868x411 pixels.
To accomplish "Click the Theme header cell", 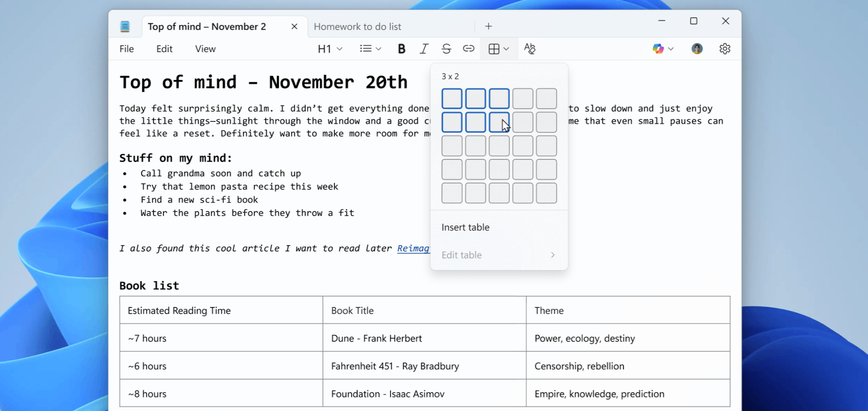I will [628, 311].
